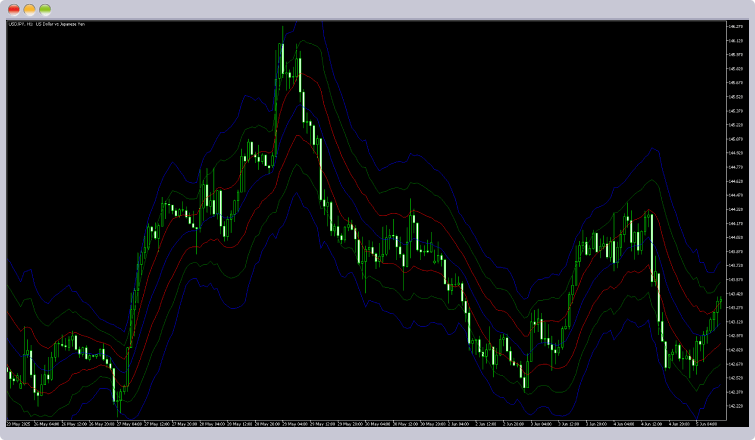
Task: Click the last candlestick at chart's right edge
Action: click(x=721, y=303)
